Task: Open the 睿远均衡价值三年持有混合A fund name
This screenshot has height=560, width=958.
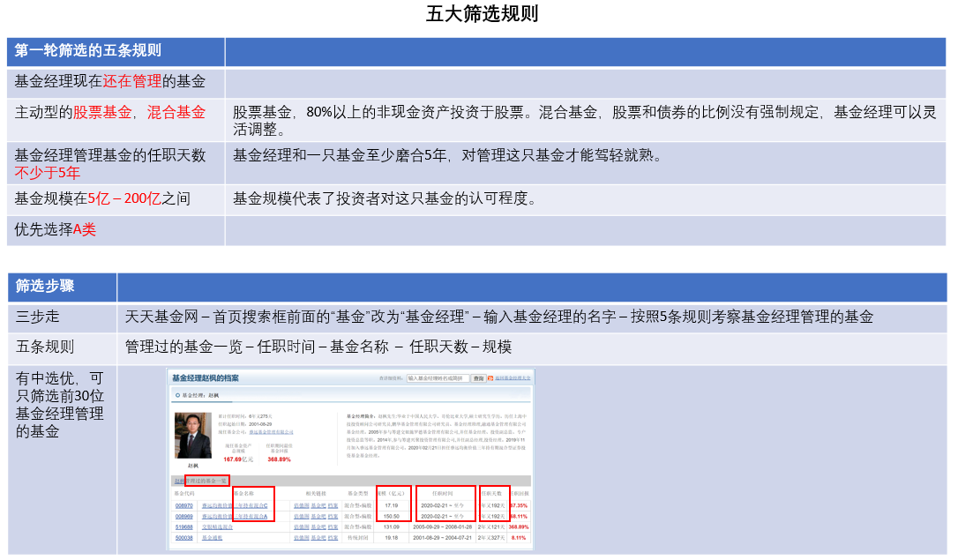Action: 235,516
